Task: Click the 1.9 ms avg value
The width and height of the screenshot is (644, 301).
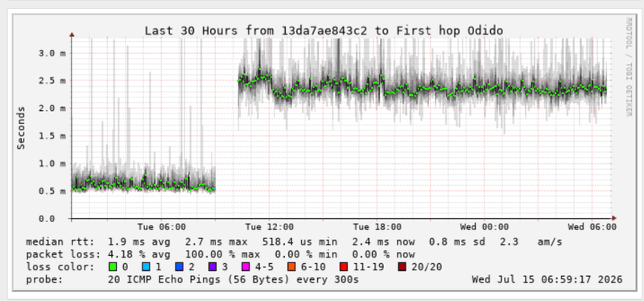Action: [139, 242]
